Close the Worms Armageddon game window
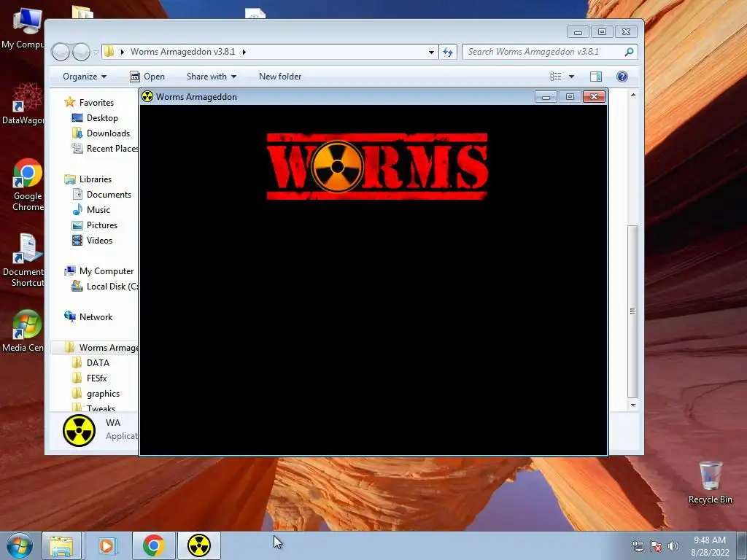 pyautogui.click(x=594, y=97)
